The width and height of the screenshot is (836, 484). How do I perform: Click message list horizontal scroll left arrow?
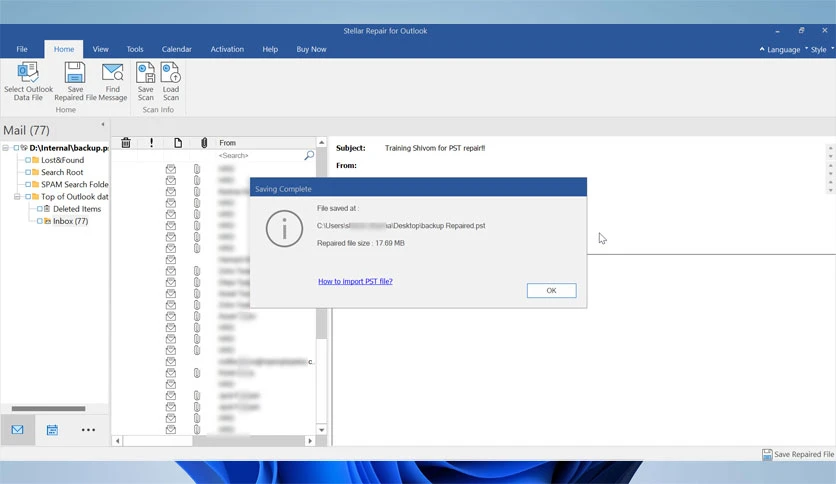click(117, 441)
